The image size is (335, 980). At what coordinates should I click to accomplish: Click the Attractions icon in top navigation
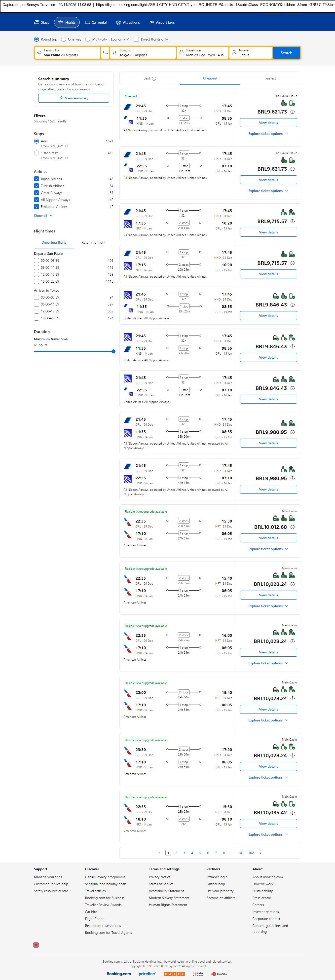click(x=118, y=22)
